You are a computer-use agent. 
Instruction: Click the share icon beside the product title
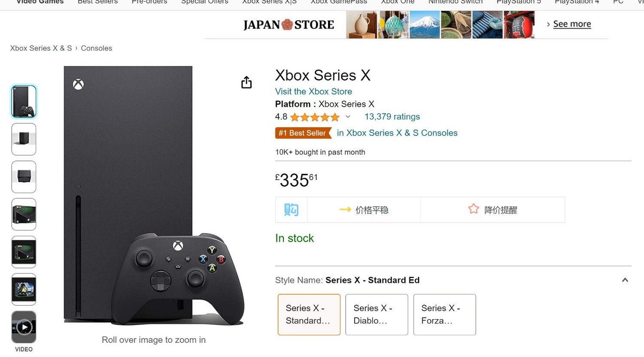pyautogui.click(x=246, y=82)
